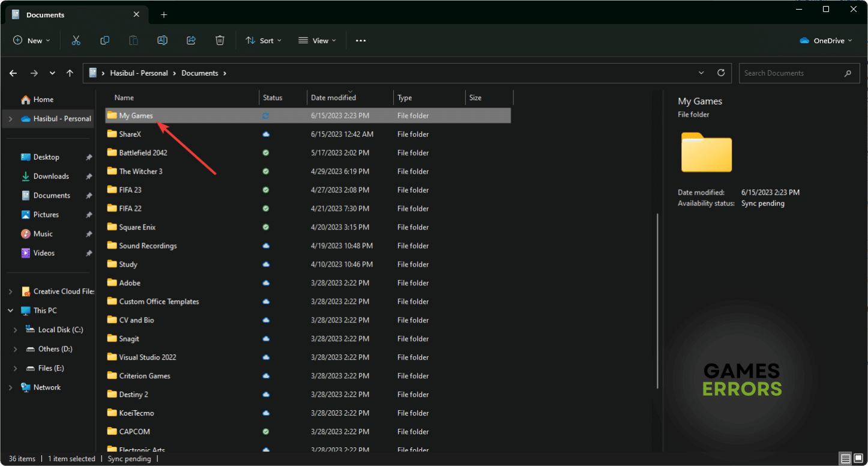Open a new File Explorer tab
The width and height of the screenshot is (868, 466).
(x=164, y=14)
